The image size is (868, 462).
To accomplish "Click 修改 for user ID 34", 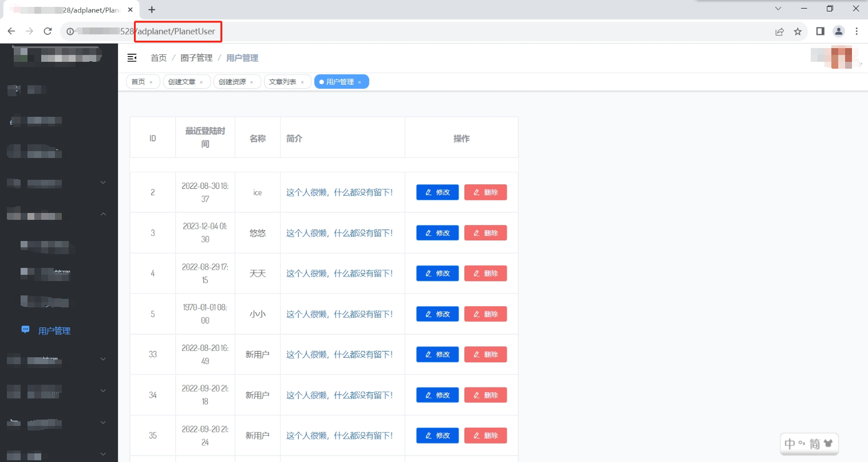I will point(437,395).
